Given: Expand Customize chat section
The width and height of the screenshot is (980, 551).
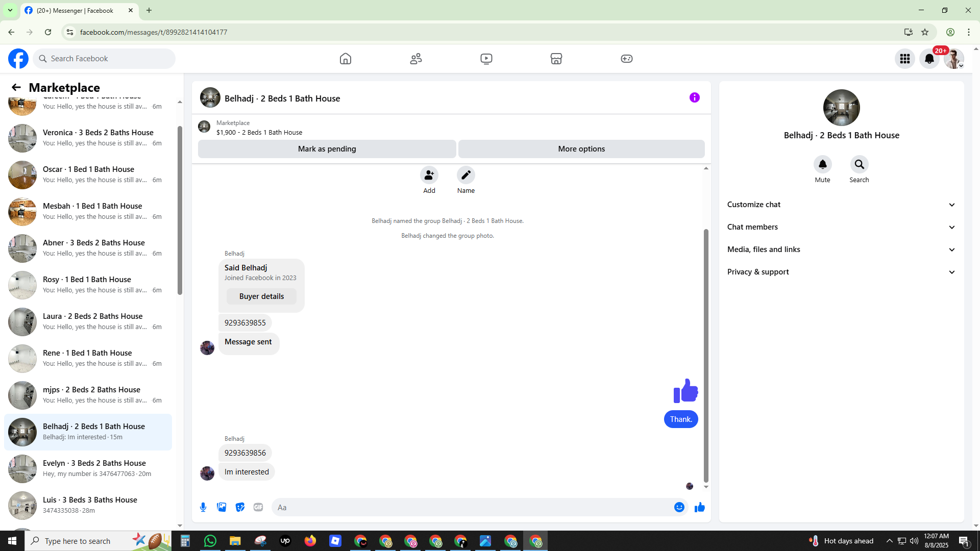Looking at the screenshot, I should coord(841,205).
